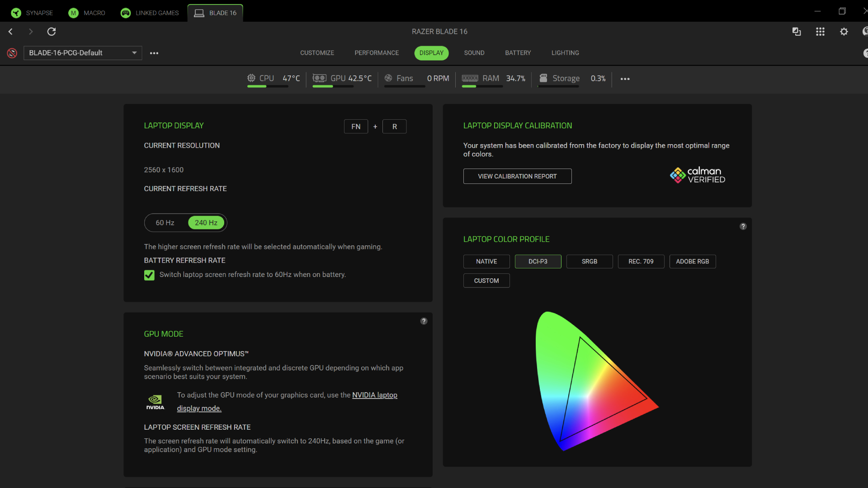Screen dimensions: 868x488
Task: Minimize the Razer Synapse window
Action: pyautogui.click(x=817, y=11)
